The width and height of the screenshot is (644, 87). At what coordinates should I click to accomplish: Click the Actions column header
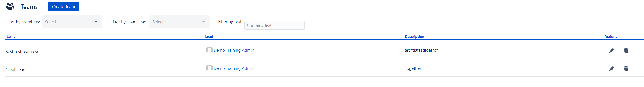coord(611,37)
